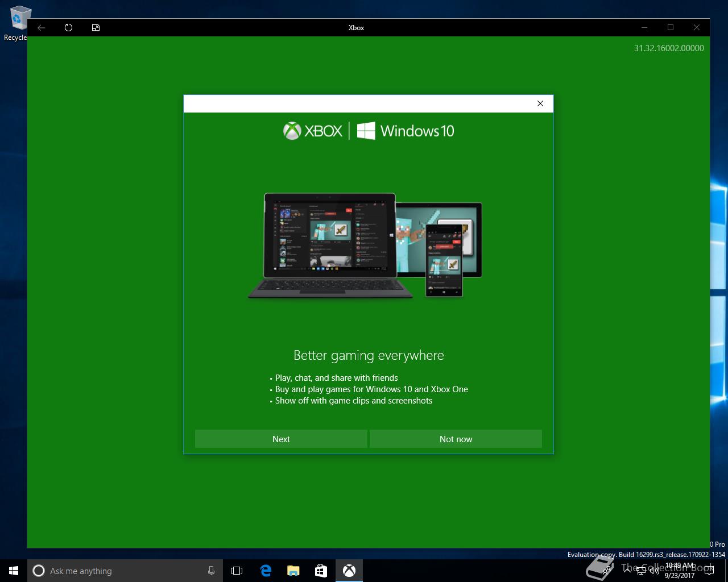Click the window layout icon next to refresh
The height and width of the screenshot is (582, 728).
(x=96, y=27)
